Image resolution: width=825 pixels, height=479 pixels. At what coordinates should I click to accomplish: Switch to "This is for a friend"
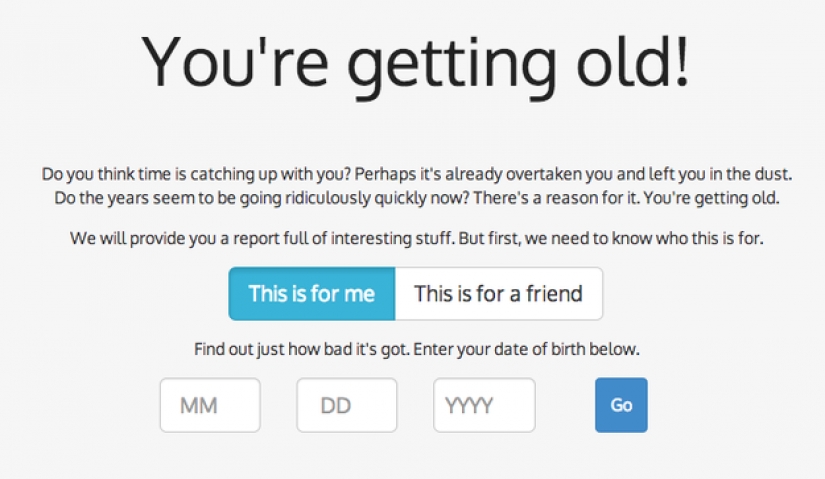(498, 294)
